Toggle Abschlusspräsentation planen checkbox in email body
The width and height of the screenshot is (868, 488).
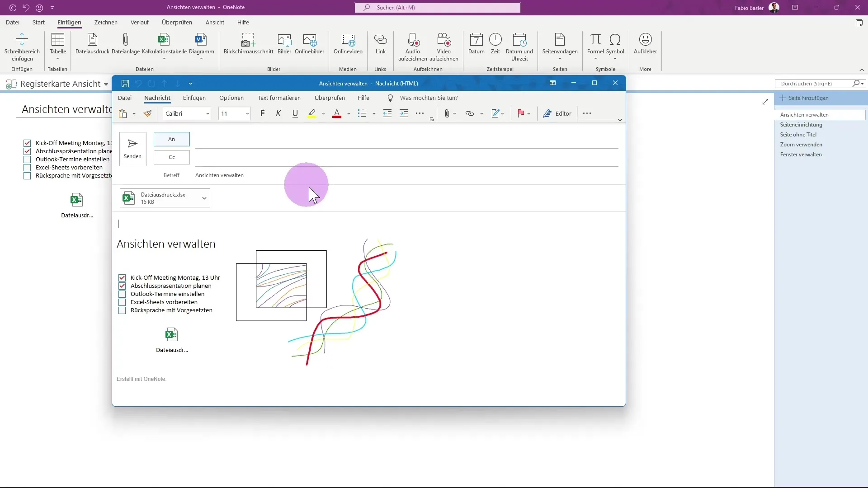[x=122, y=286]
